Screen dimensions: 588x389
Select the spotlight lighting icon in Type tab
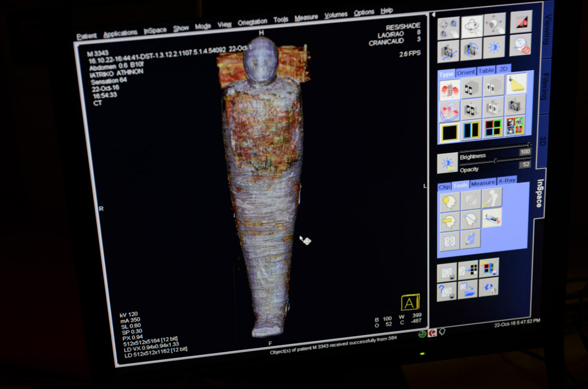516,84
